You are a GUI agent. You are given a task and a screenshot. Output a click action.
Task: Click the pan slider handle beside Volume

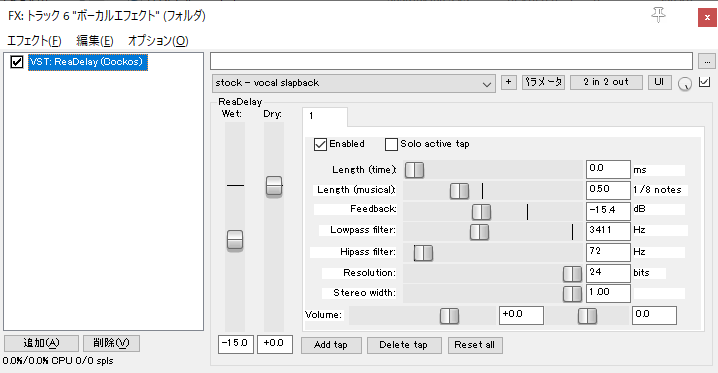587,316
